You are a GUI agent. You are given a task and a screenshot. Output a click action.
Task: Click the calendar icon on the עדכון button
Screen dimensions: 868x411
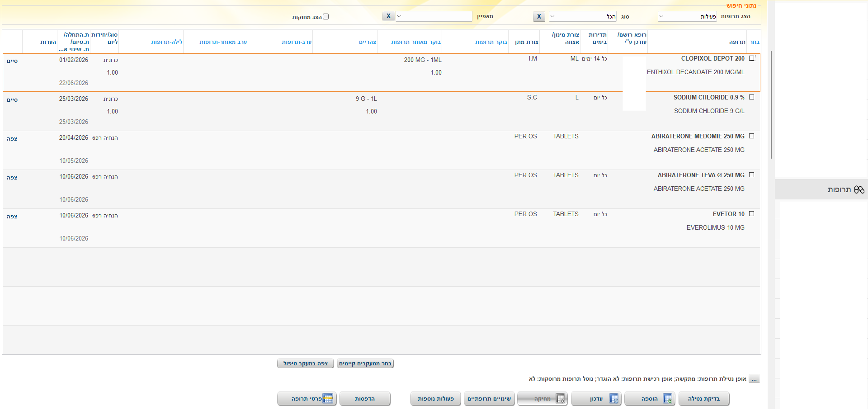614,399
